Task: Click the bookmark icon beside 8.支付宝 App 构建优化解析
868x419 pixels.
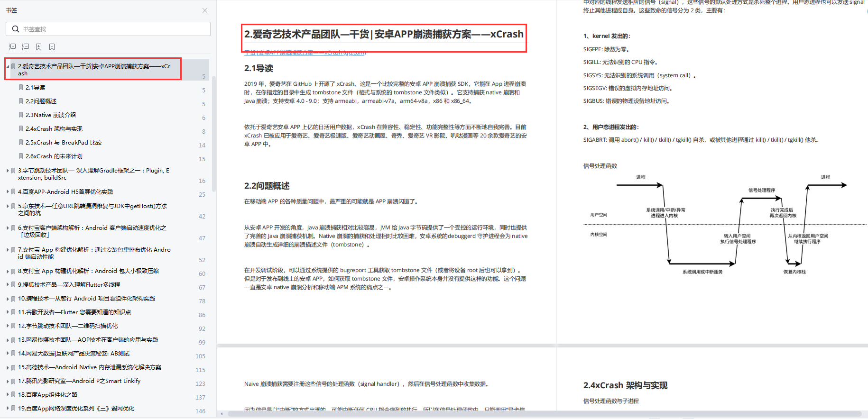Action: click(13, 271)
